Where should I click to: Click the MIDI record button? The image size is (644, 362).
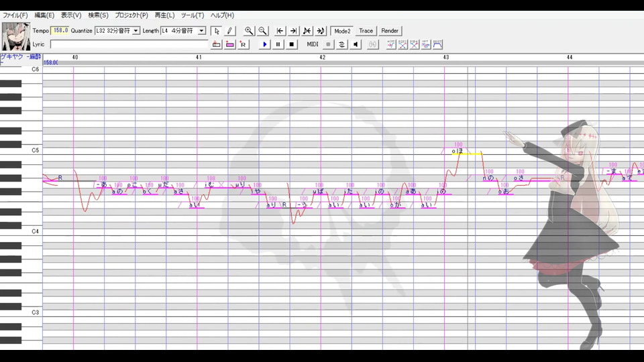tap(328, 44)
